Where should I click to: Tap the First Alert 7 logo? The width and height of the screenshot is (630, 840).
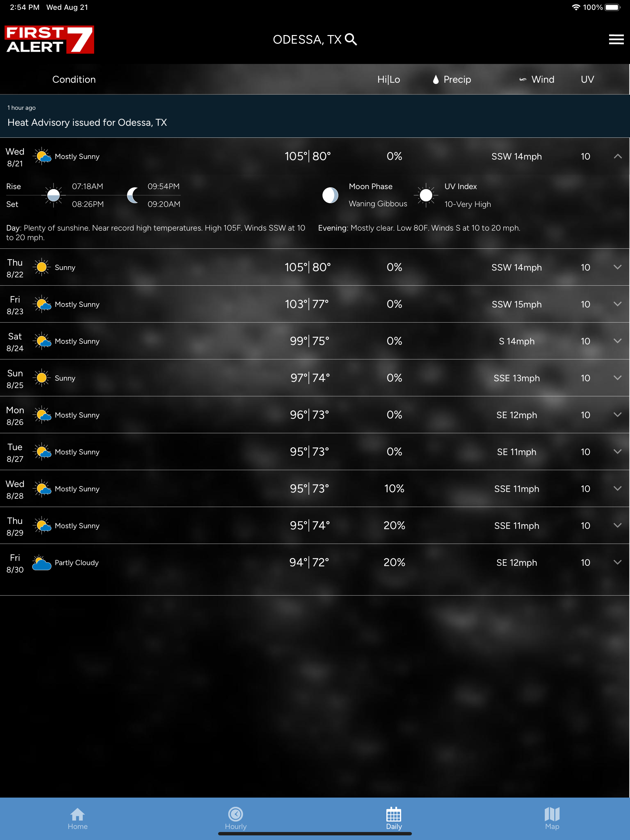click(x=50, y=39)
